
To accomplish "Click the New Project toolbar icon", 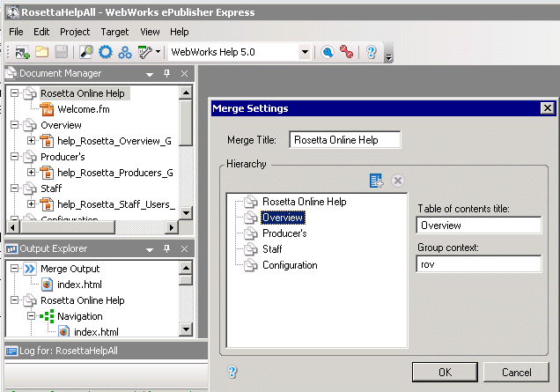I will (21, 53).
